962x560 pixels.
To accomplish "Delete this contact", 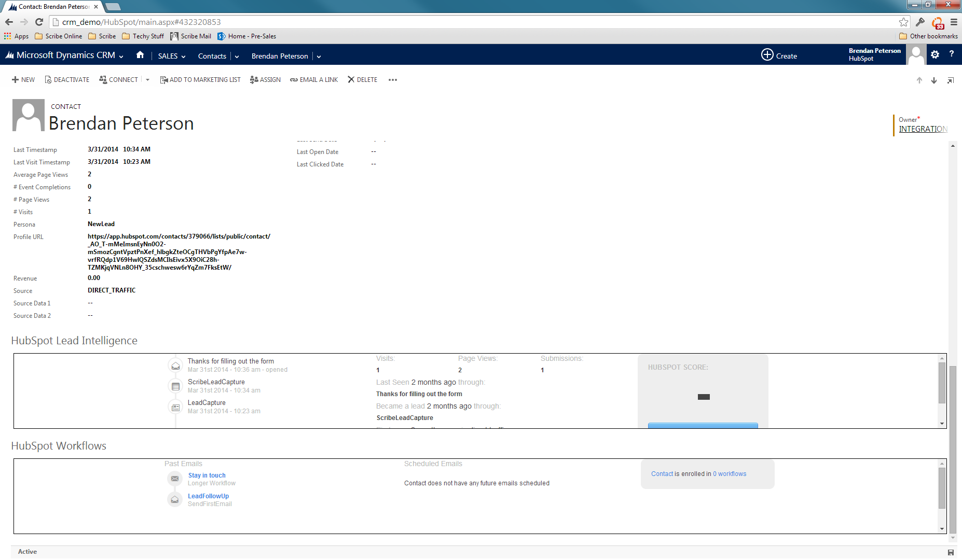I will point(362,80).
